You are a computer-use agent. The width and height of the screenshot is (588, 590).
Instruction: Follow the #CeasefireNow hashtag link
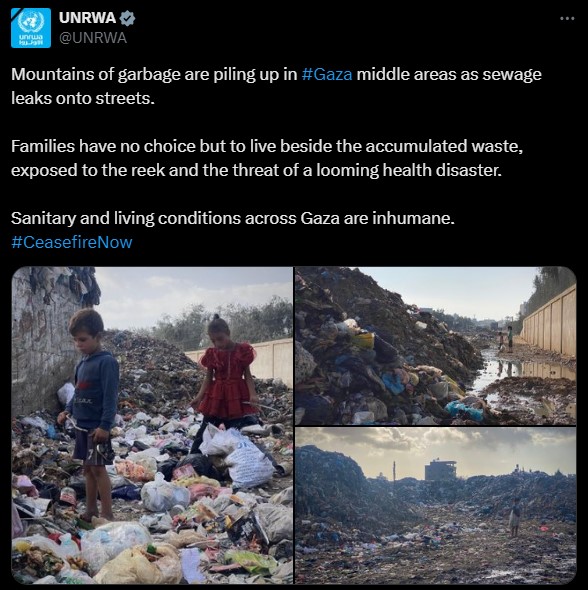pyautogui.click(x=72, y=242)
